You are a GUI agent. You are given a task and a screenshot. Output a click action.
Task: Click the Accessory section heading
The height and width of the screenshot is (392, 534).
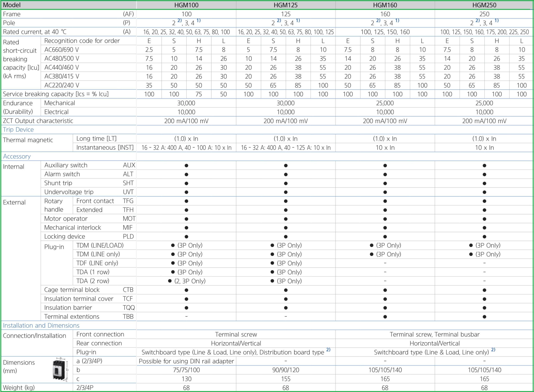click(17, 156)
